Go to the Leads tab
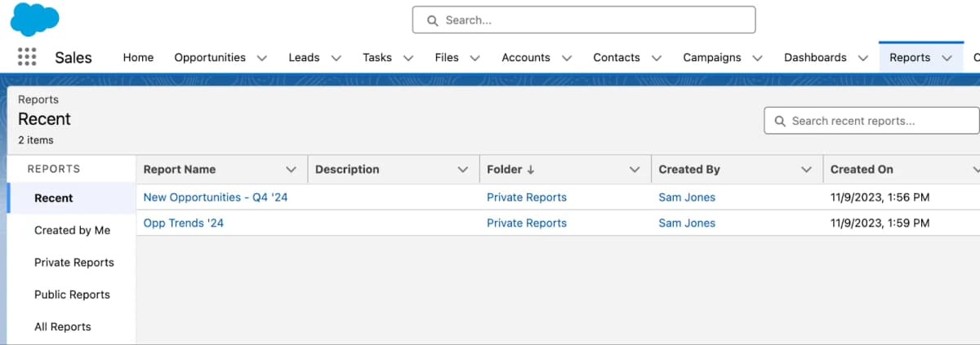Screen dimensions: 980x345 point(304,57)
